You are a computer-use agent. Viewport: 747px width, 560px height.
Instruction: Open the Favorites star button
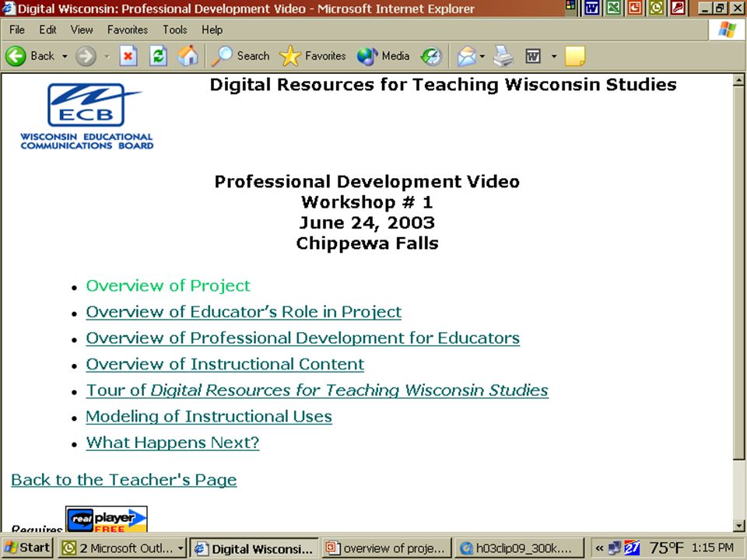tap(313, 56)
